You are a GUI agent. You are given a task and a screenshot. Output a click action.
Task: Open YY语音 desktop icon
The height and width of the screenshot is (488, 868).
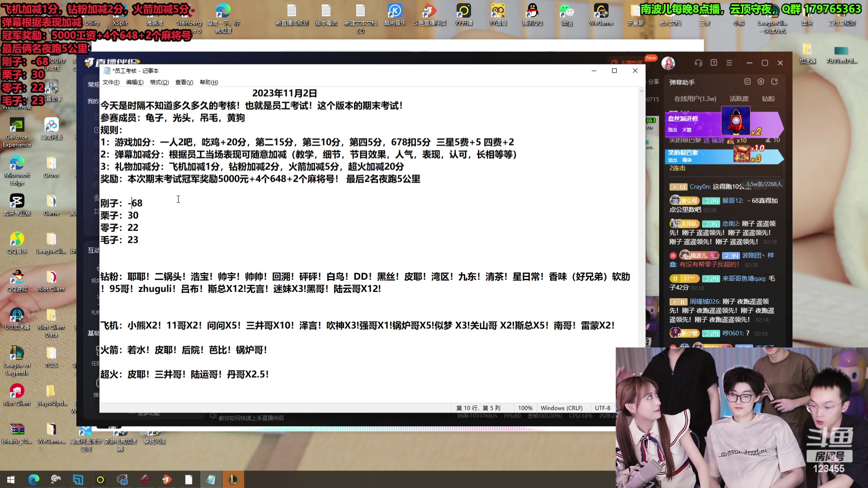click(x=498, y=14)
